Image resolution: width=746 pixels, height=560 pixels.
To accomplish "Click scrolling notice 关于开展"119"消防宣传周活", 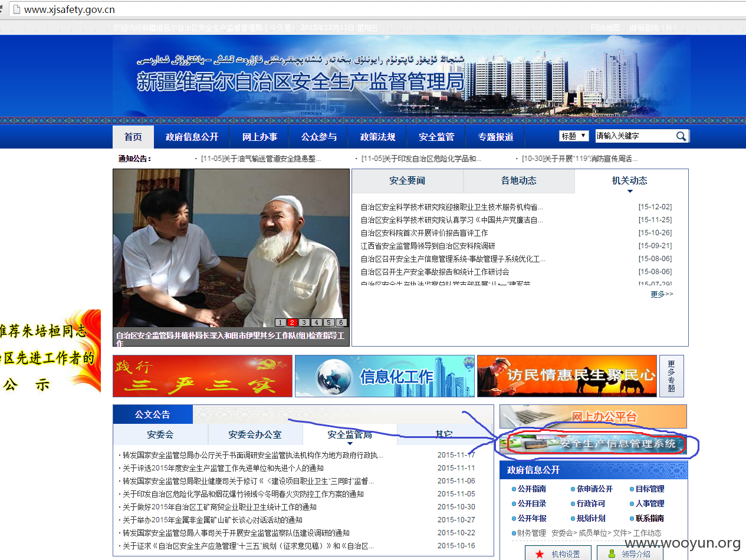I will [580, 159].
